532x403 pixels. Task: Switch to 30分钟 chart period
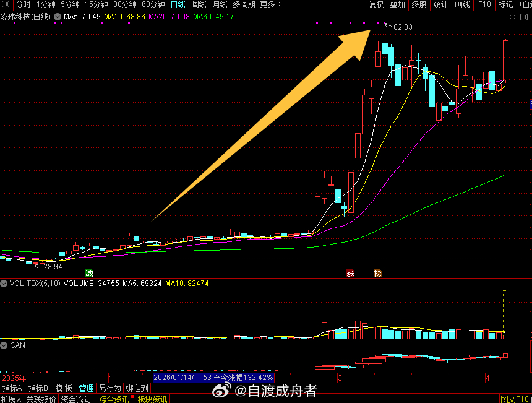125,4
